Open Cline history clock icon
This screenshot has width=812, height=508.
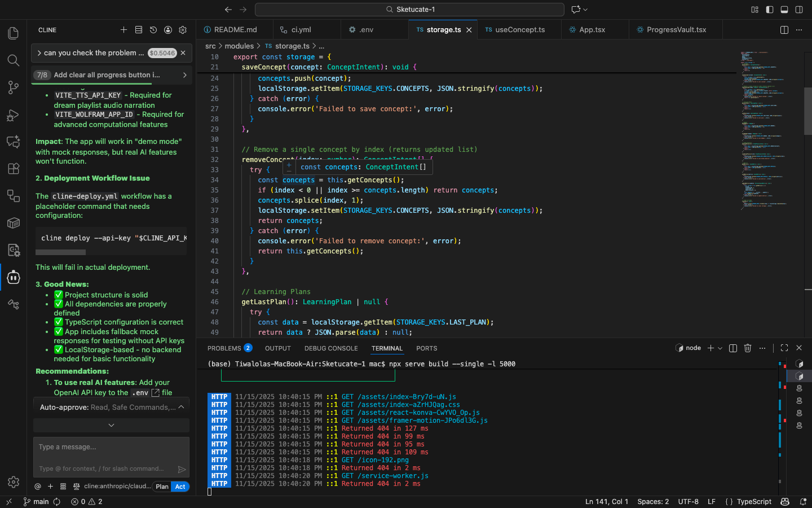[153, 30]
